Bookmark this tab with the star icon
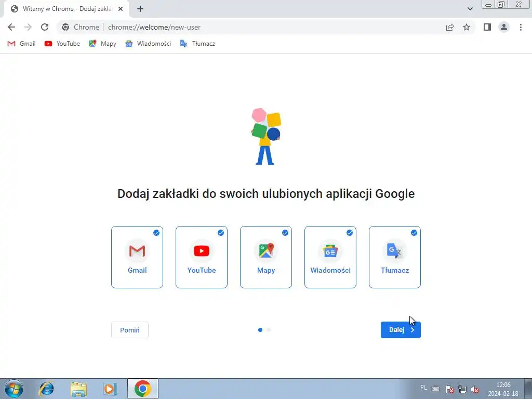This screenshot has height=399, width=532. click(x=467, y=27)
